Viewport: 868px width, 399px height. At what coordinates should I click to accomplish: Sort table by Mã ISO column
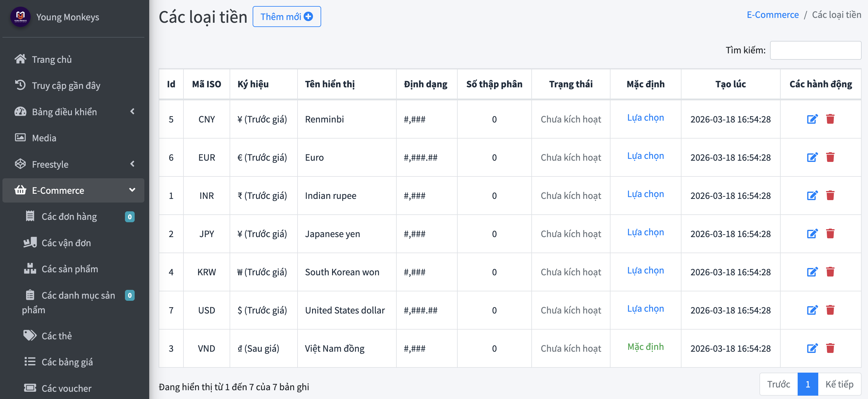tap(207, 84)
